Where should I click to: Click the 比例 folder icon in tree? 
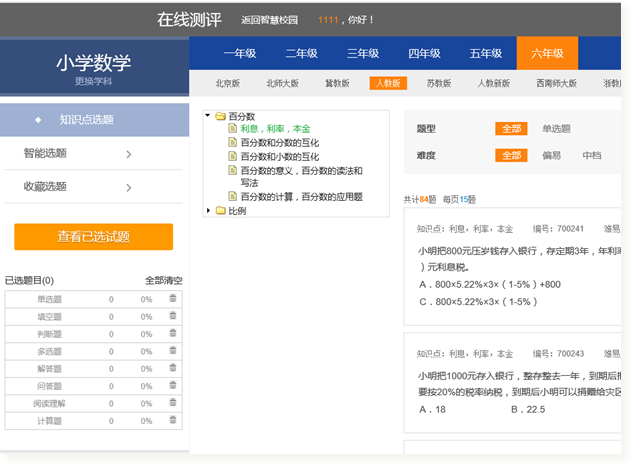coord(219,211)
